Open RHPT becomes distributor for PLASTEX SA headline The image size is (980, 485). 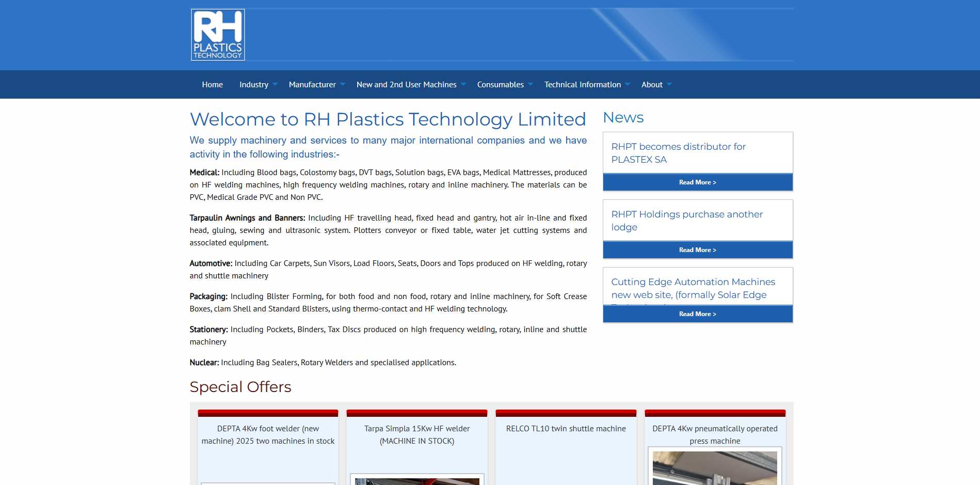[678, 153]
